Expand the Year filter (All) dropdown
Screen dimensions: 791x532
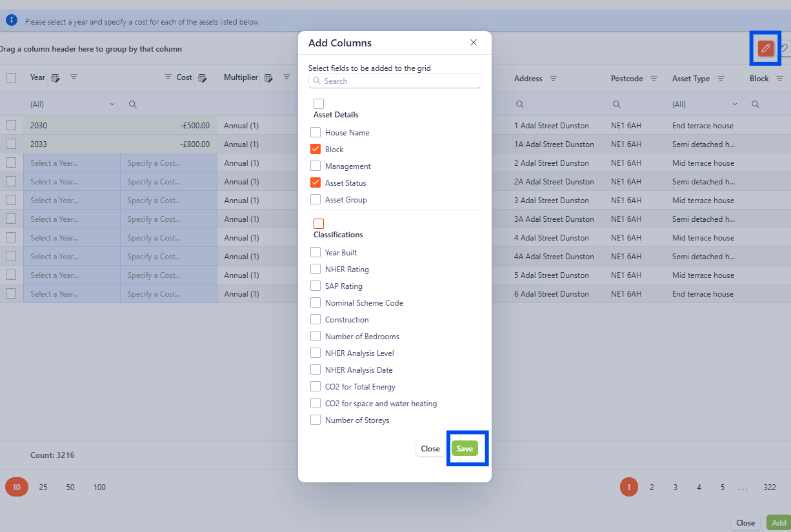(x=112, y=104)
